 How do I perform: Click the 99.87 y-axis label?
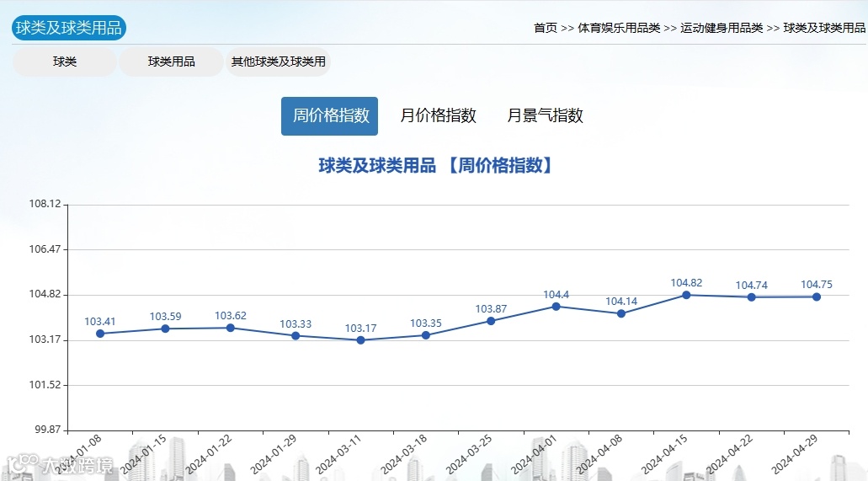[48, 430]
